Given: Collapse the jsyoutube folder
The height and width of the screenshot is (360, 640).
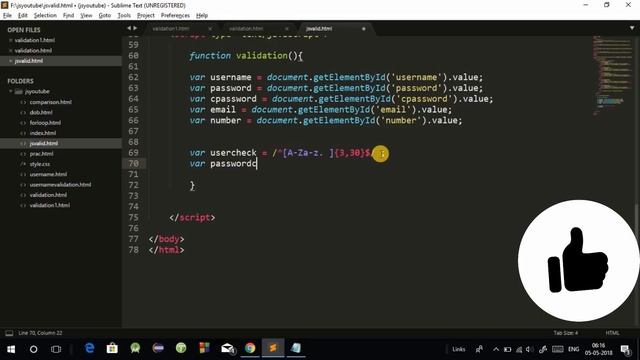Looking at the screenshot, I should pos(11,91).
